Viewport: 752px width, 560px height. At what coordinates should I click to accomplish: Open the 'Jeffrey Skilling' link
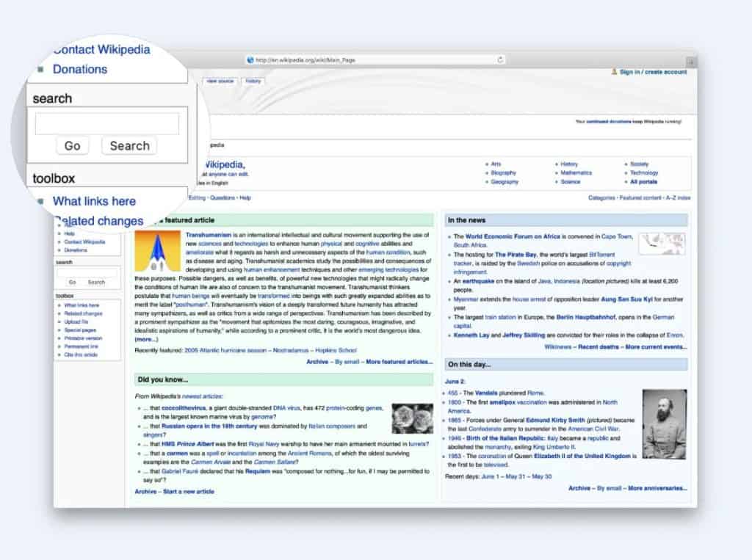tap(524, 335)
